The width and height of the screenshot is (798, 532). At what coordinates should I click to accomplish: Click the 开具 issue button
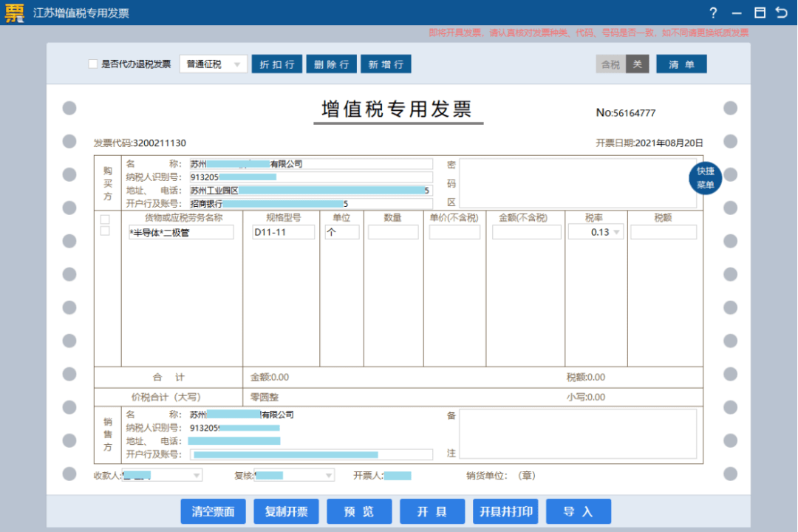tap(432, 511)
